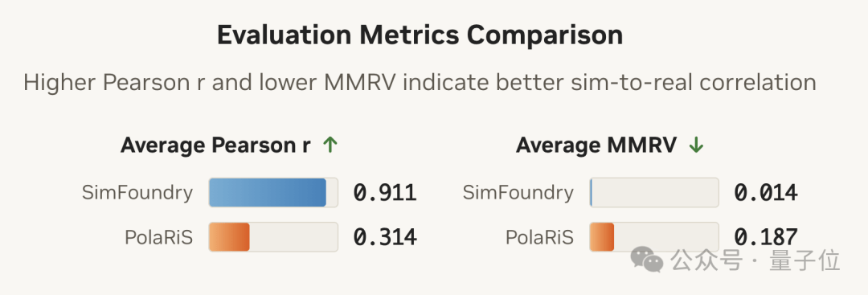Click the blue SimFoundry Pearson r bar
The height and width of the screenshot is (295, 868).
pyautogui.click(x=268, y=193)
